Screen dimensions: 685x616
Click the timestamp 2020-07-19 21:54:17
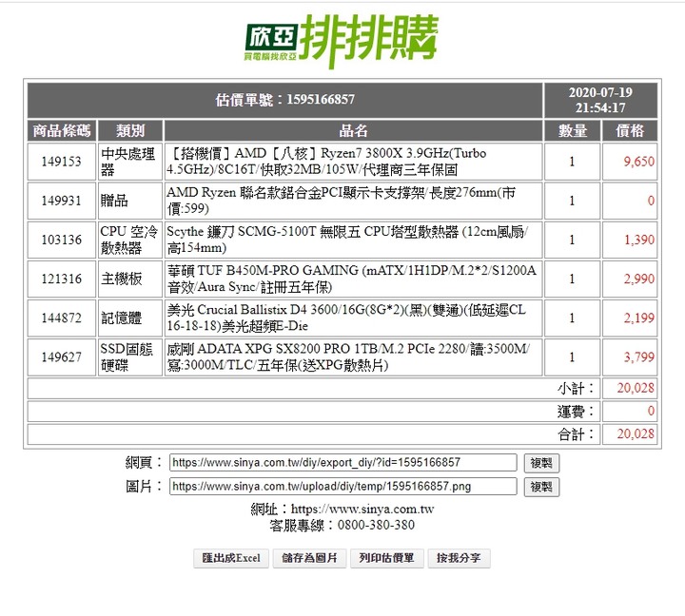pyautogui.click(x=600, y=100)
